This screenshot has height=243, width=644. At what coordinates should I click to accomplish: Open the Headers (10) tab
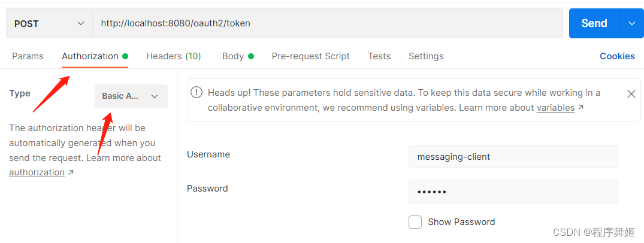coord(174,56)
